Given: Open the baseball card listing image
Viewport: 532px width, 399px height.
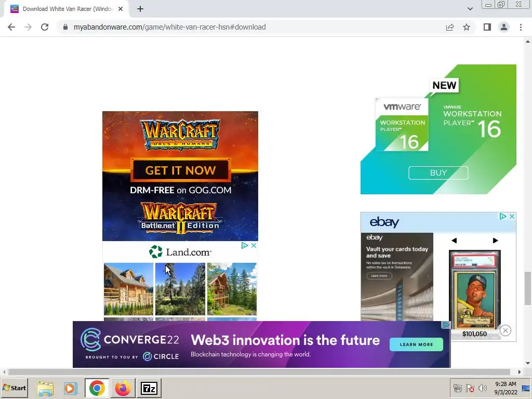Looking at the screenshot, I should [x=475, y=289].
